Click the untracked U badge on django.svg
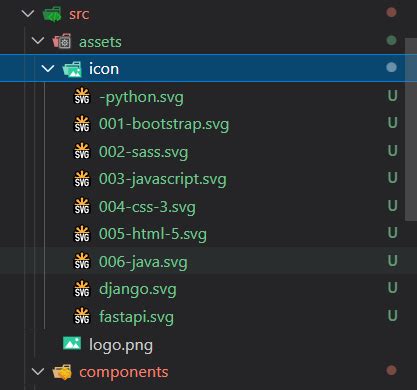 pyautogui.click(x=392, y=288)
